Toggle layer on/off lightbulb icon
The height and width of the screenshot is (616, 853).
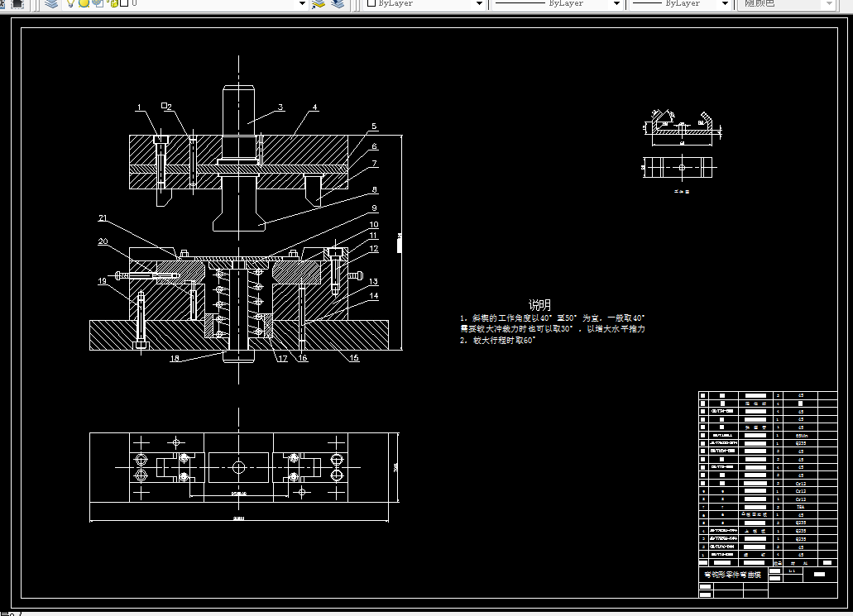coord(70,3)
